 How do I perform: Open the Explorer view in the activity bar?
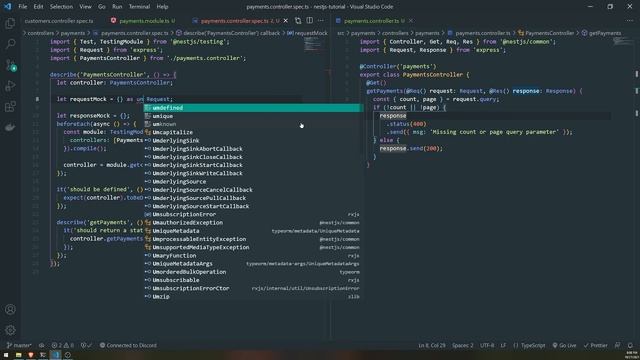10,23
